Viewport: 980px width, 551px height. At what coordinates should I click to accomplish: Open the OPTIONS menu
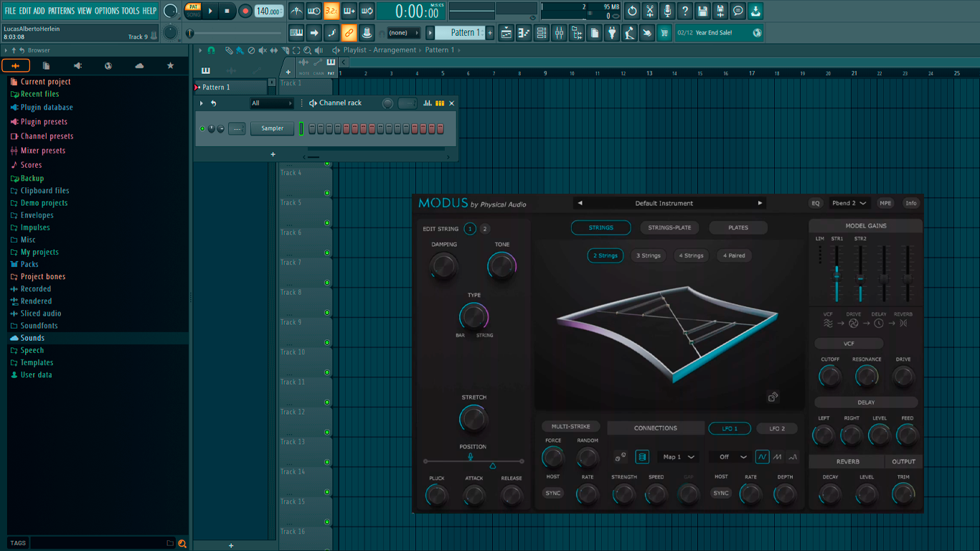pos(107,11)
